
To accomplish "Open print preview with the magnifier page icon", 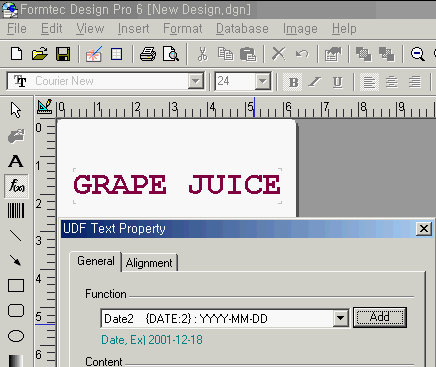I will point(171,54).
